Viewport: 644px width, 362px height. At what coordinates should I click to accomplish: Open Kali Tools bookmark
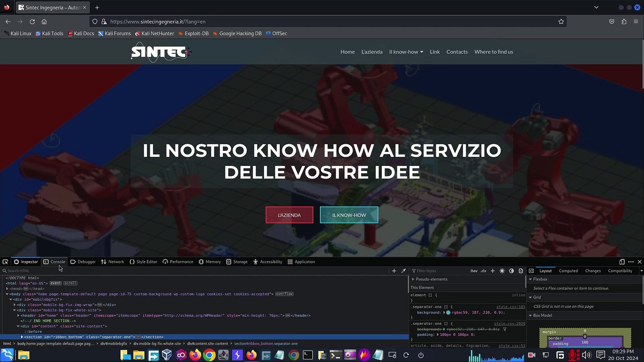[49, 34]
